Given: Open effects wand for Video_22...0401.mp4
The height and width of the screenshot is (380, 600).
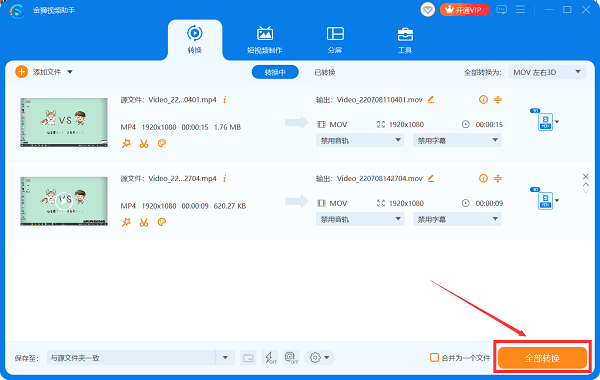Looking at the screenshot, I should point(126,144).
